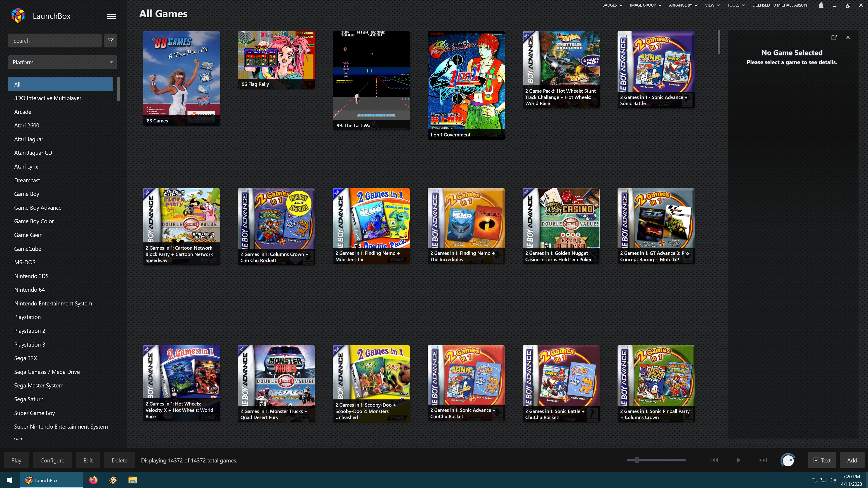Select the GameCube platform
The width and height of the screenshot is (868, 488).
pyautogui.click(x=61, y=249)
